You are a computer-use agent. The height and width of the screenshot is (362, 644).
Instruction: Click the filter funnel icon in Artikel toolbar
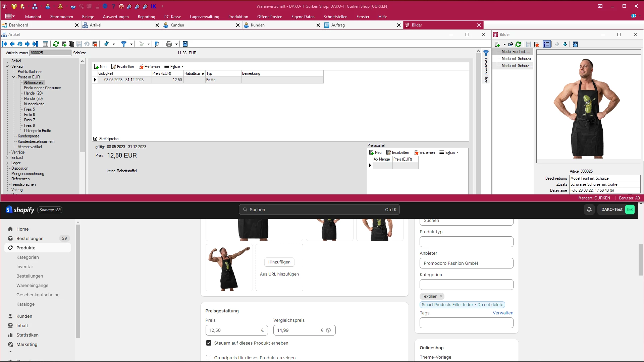tap(124, 44)
